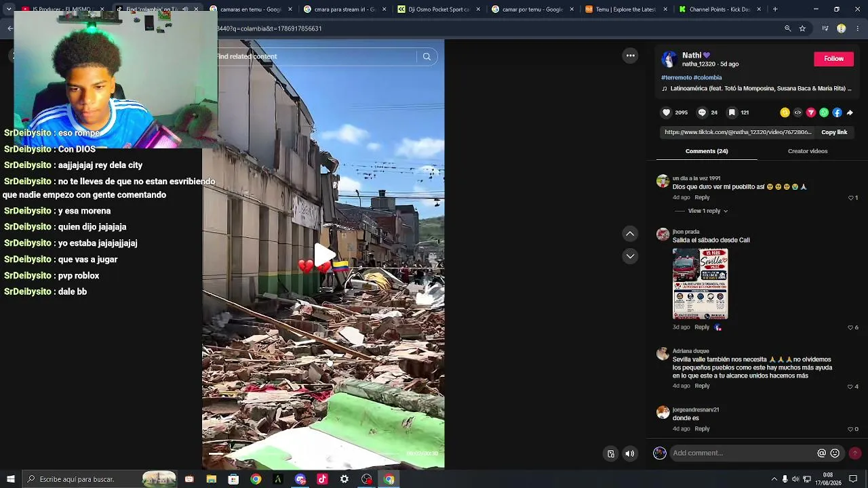Like jhon prada's comment
Viewport: 868px width, 488px height.
(x=851, y=327)
